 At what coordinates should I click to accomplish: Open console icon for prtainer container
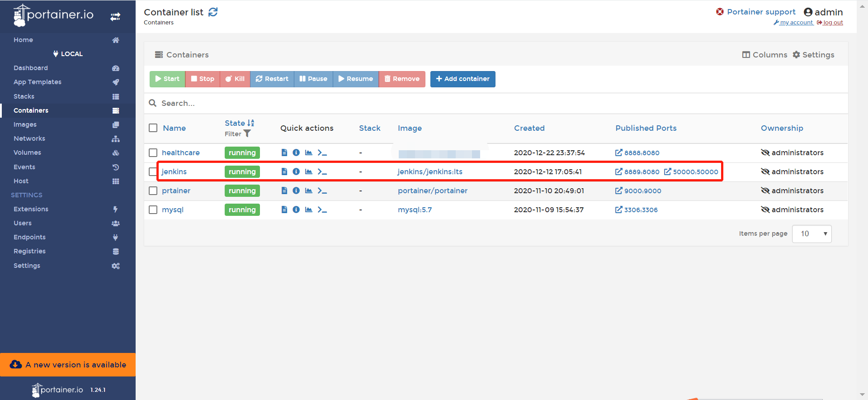coord(322,190)
